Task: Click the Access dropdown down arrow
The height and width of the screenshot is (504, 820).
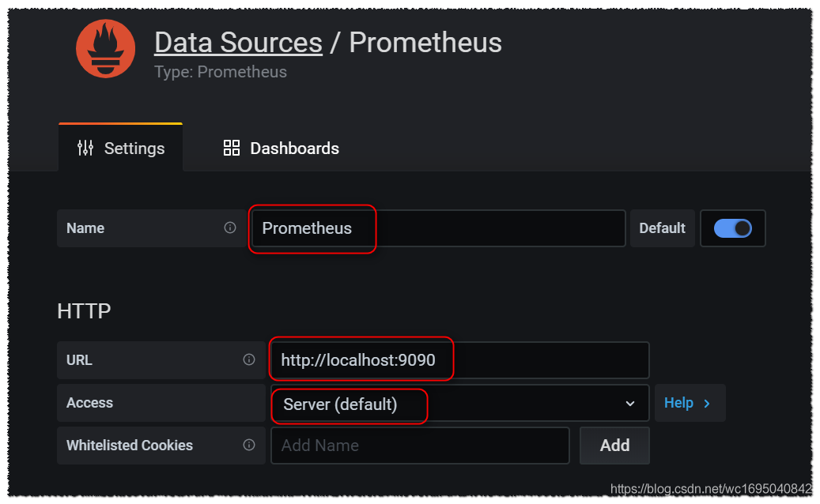Action: click(x=630, y=404)
